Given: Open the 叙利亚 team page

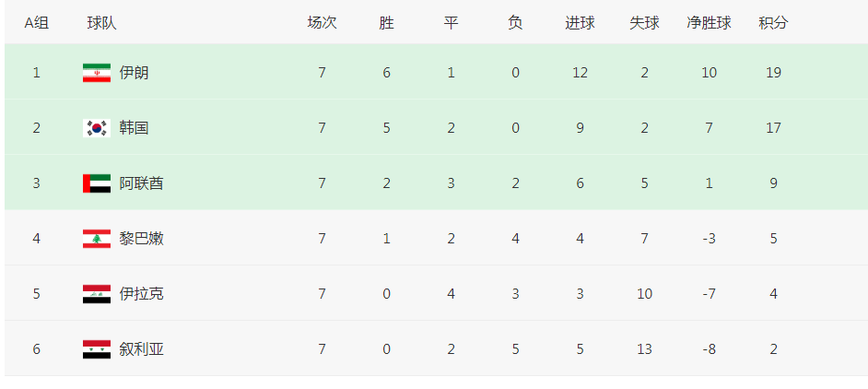Looking at the screenshot, I should point(141,349).
